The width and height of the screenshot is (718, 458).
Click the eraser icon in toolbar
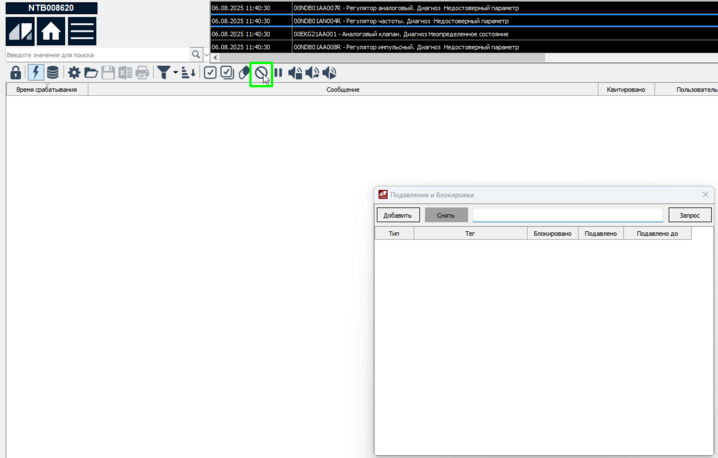[244, 73]
